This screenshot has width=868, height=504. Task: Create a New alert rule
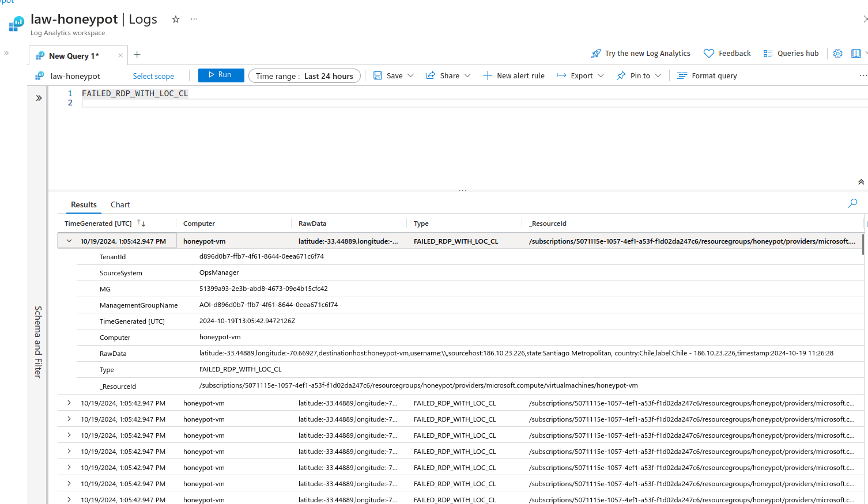click(x=514, y=75)
